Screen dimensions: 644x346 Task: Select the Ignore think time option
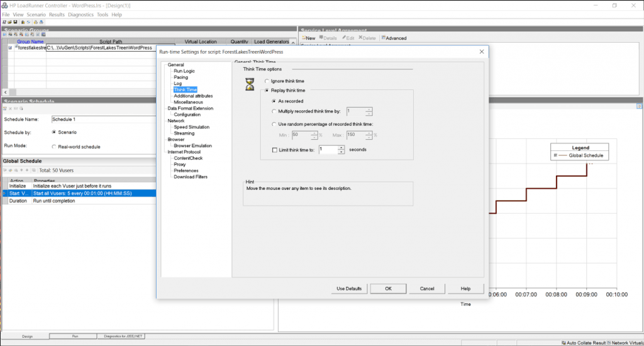[x=267, y=81]
